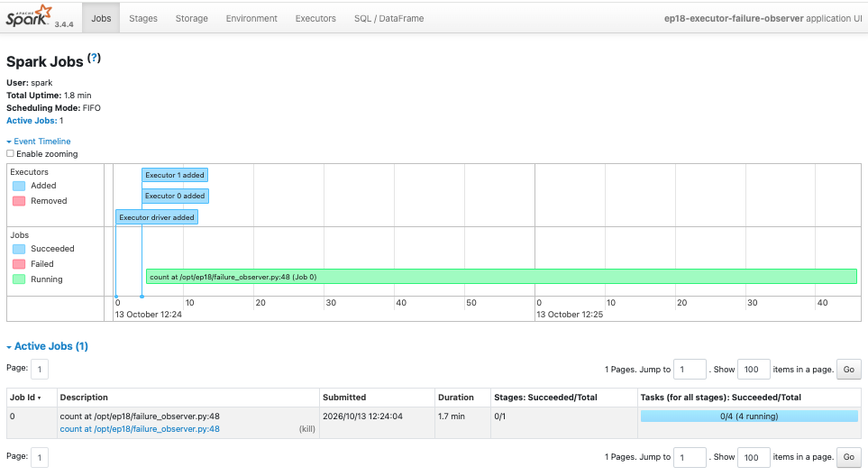The width and height of the screenshot is (868, 476).
Task: Click the bottom Go button
Action: (x=849, y=457)
